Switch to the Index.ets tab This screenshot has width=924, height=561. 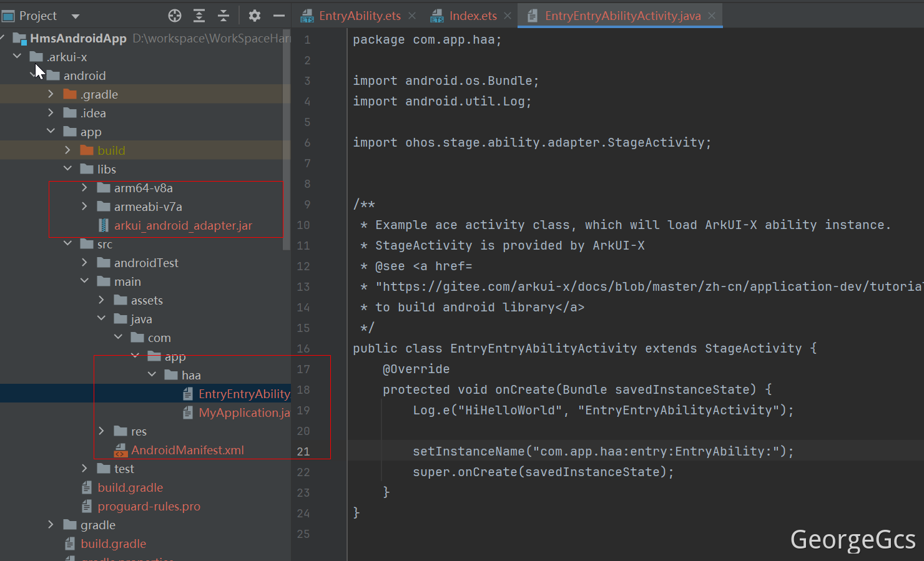point(473,16)
